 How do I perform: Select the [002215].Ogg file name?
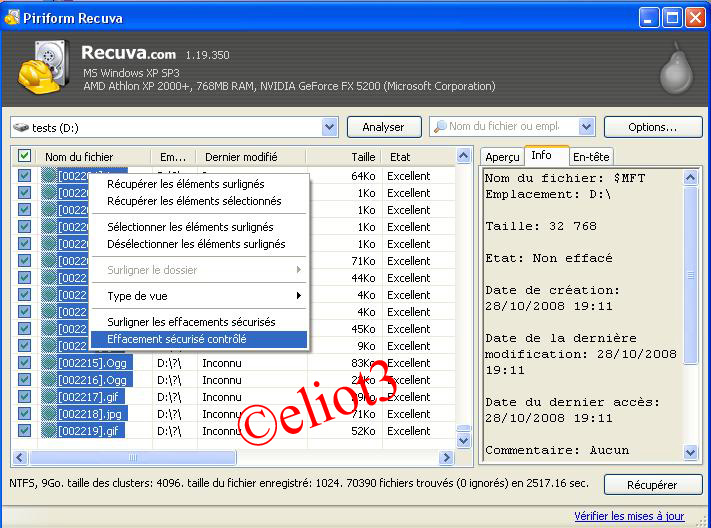pyautogui.click(x=93, y=363)
